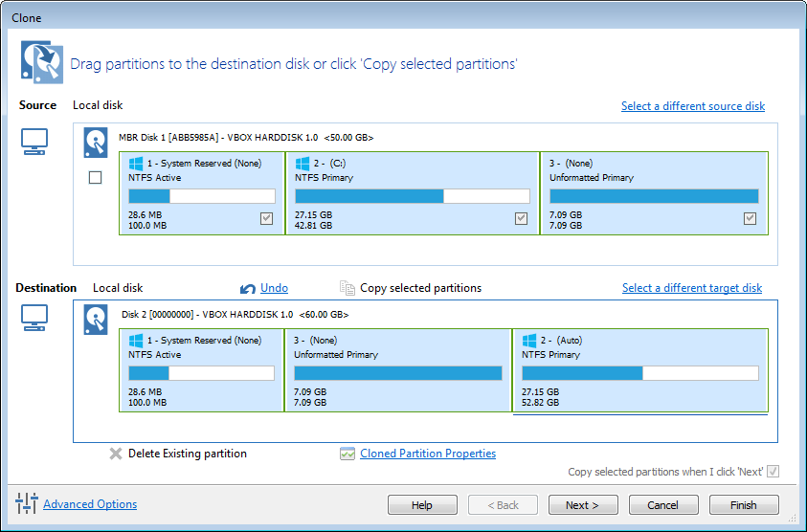Click Windows logo on source System Reserved partition

(x=136, y=164)
